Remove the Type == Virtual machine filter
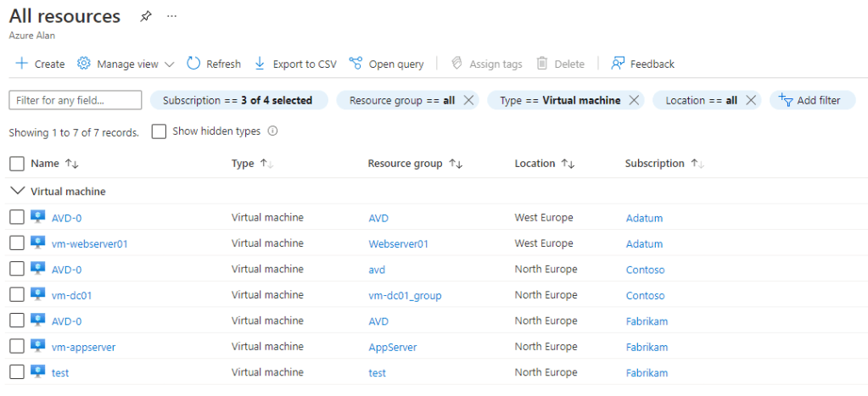 (x=632, y=100)
